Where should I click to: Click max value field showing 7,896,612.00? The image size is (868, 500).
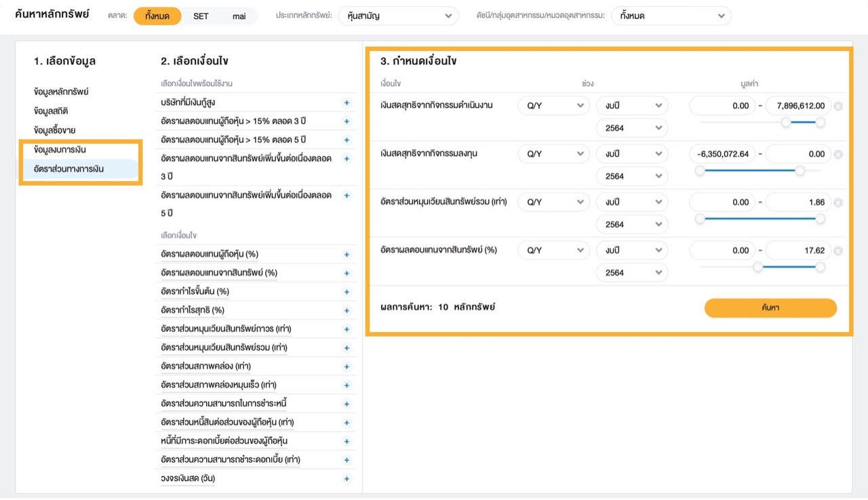(798, 106)
